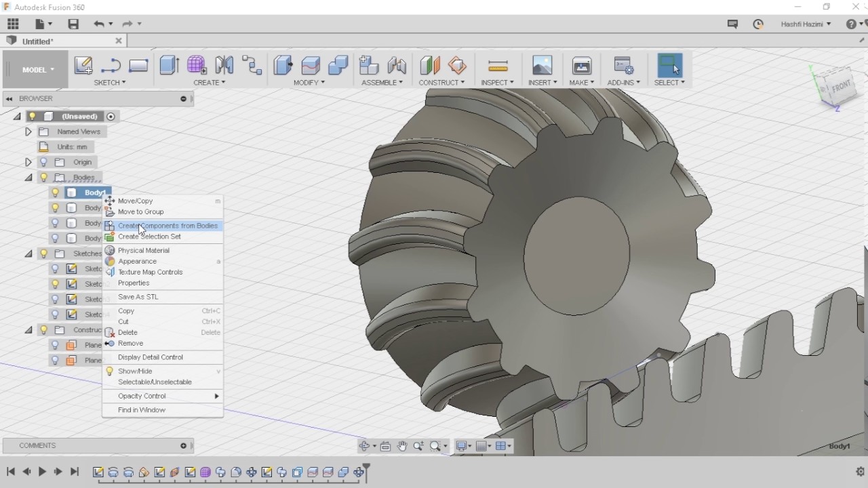Collapse the BROWSER panel arrows
The image size is (868, 488).
9,99
